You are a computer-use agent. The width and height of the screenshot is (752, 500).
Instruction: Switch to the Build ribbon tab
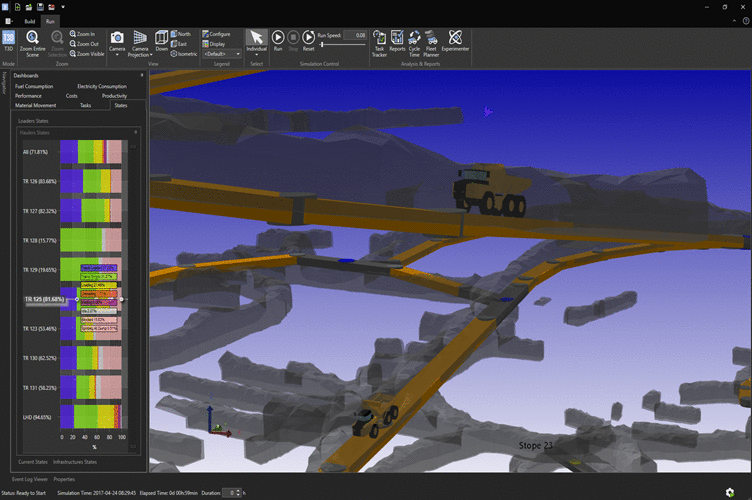pos(30,21)
